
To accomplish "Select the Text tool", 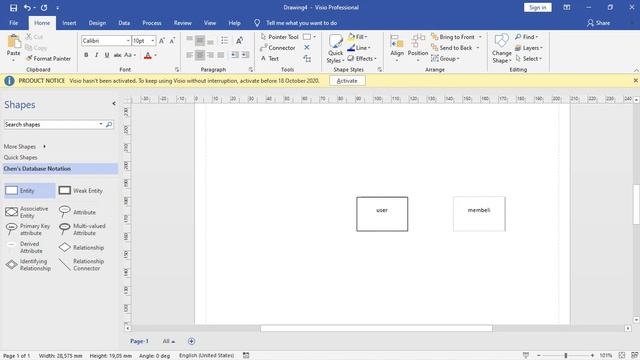I will click(x=270, y=58).
